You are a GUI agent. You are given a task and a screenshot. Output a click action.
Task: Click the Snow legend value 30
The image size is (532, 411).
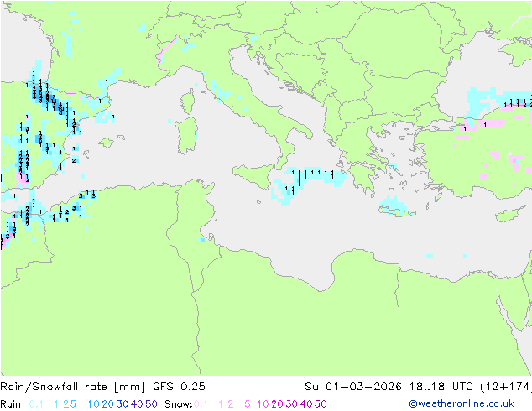tap(292, 404)
